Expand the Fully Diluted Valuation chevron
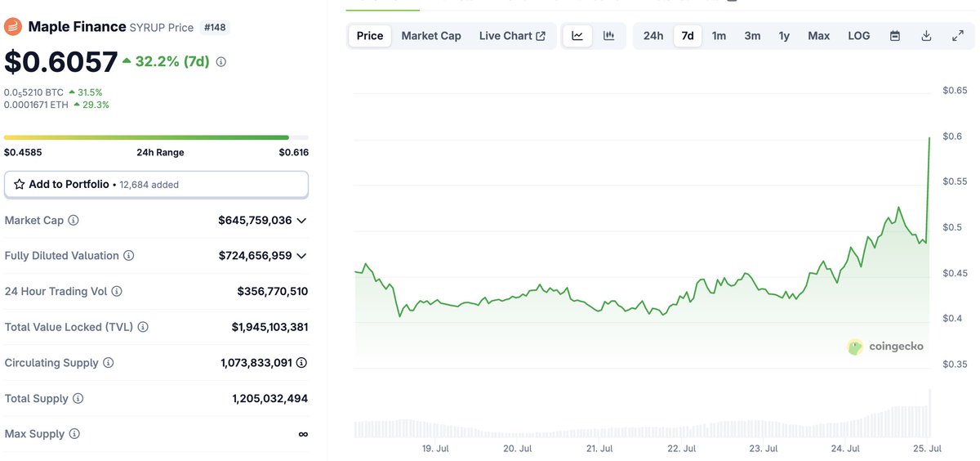 click(x=301, y=256)
